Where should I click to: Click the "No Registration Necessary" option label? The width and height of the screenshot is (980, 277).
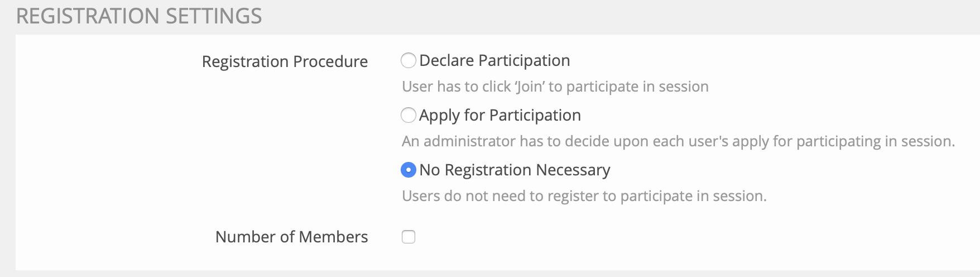pos(515,170)
